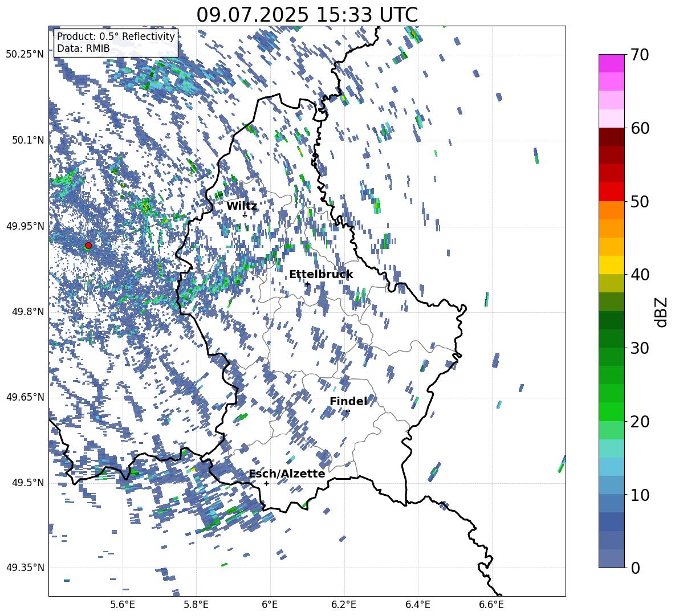Viewport: 675px width, 616px height.
Task: Pick the bright red swatch above 50
Action: coord(612,192)
